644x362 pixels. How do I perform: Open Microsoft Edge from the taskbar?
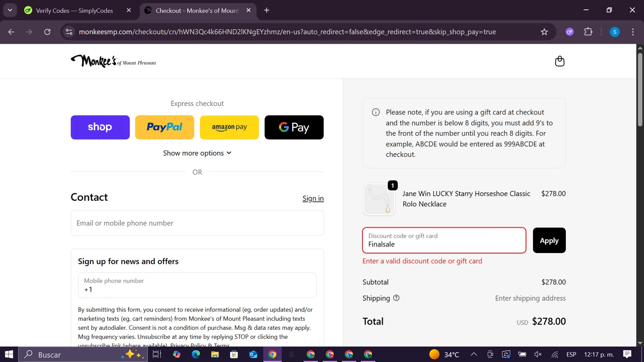click(x=196, y=354)
